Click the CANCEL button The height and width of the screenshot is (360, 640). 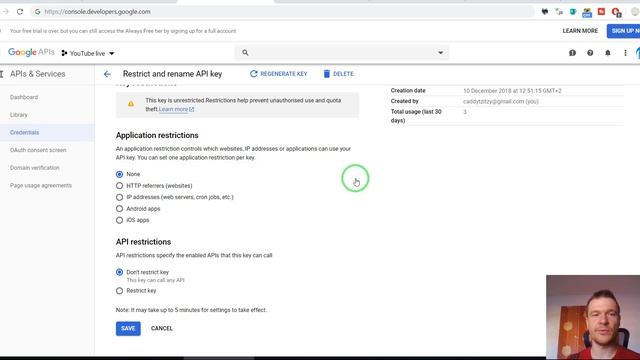click(x=162, y=328)
